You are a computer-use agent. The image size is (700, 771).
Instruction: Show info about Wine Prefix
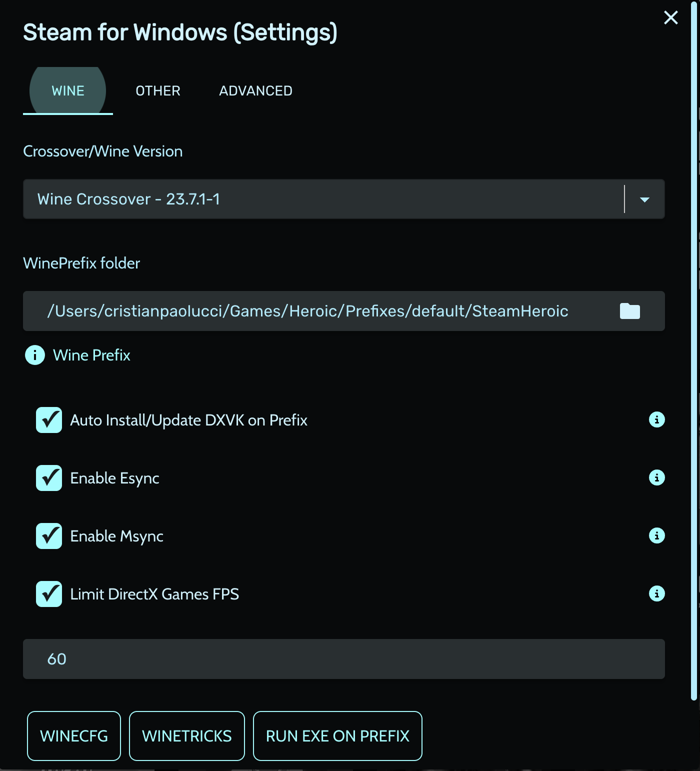[35, 355]
